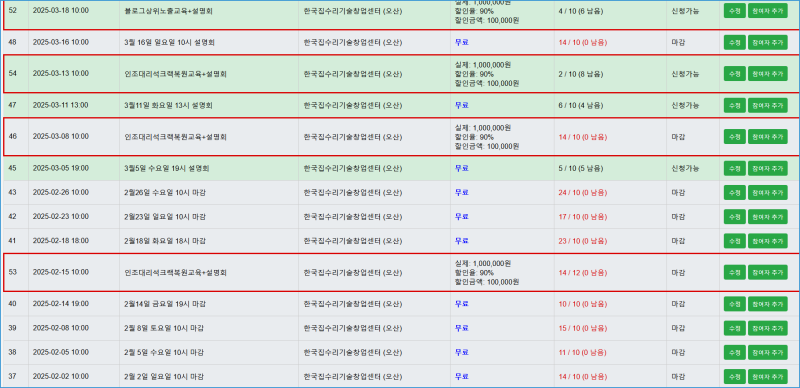This screenshot has height=388, width=800.
Task: Edit row 45 using 수정 button
Action: [735, 168]
